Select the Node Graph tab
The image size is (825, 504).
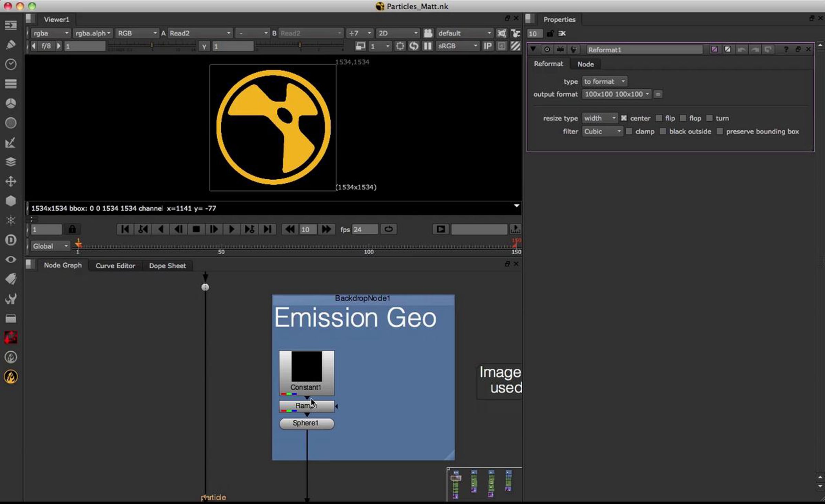pyautogui.click(x=63, y=265)
